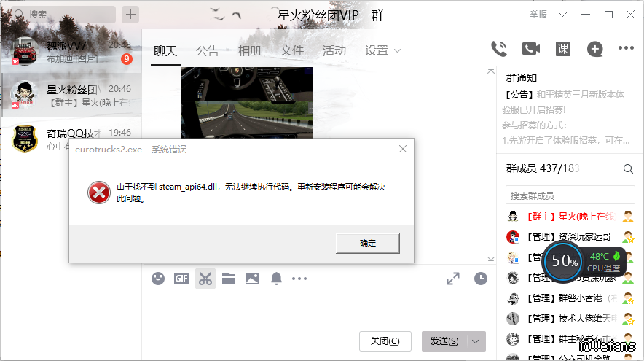
Task: Open the emoji picker in chat toolbar
Action: pyautogui.click(x=158, y=279)
